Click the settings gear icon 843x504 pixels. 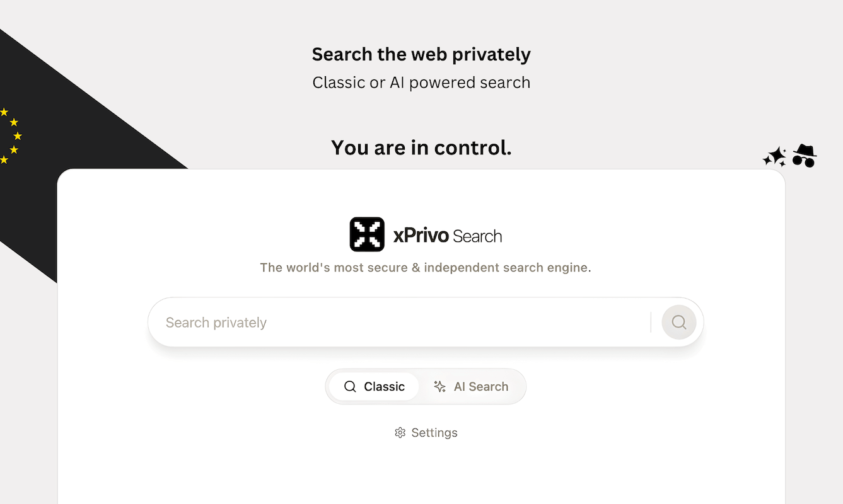[400, 433]
